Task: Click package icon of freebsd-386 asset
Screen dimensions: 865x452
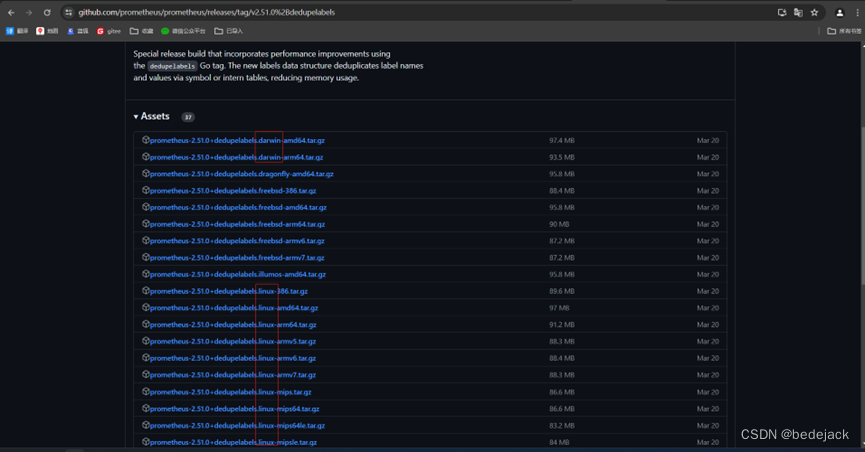Action: point(146,190)
